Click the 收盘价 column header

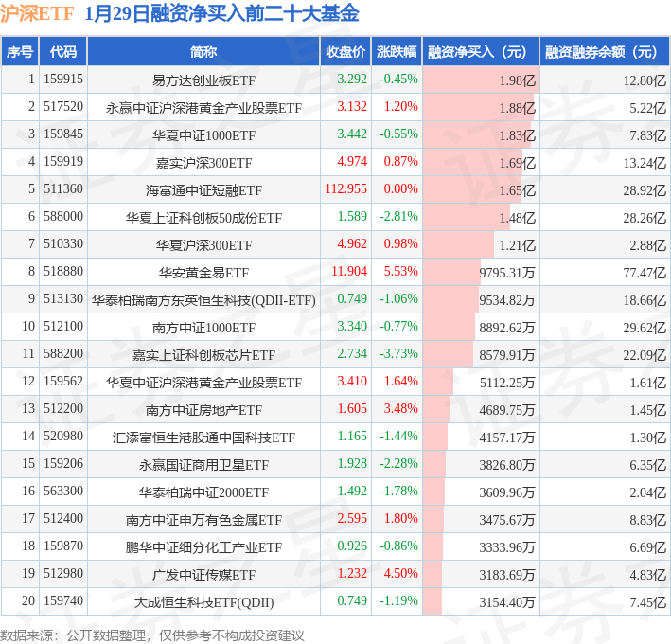[345, 52]
